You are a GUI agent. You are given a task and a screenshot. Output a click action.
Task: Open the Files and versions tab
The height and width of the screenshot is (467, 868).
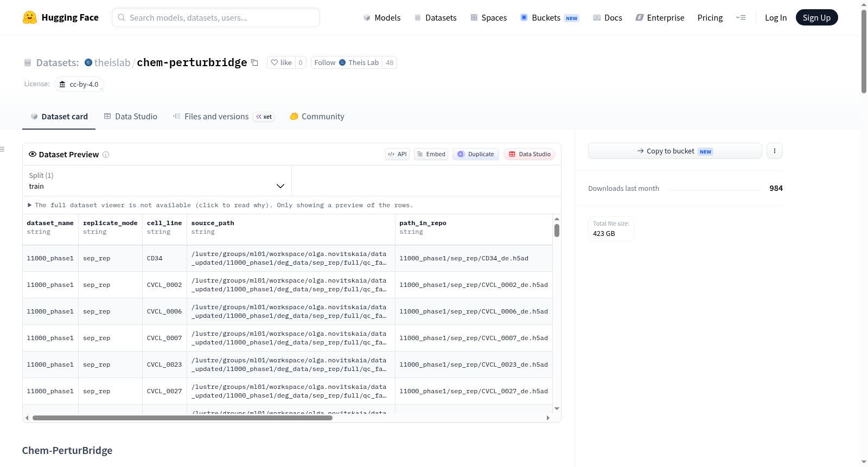coord(224,117)
